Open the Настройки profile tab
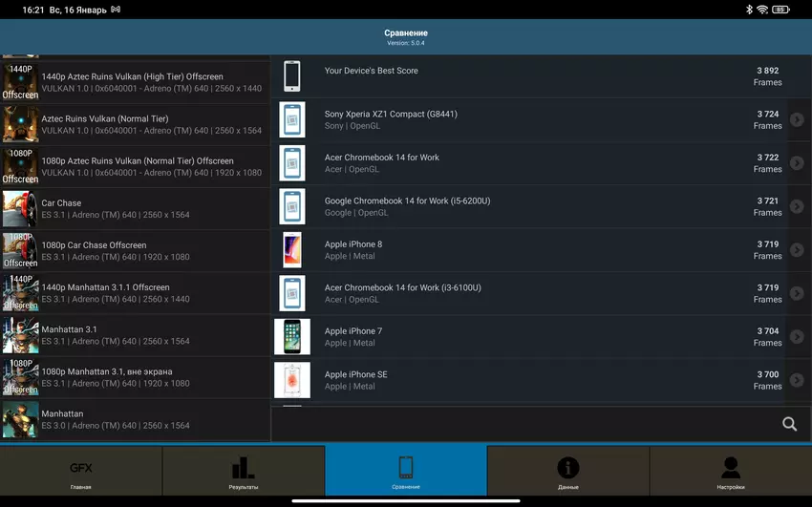Viewport: 812px width, 507px height. [731, 471]
